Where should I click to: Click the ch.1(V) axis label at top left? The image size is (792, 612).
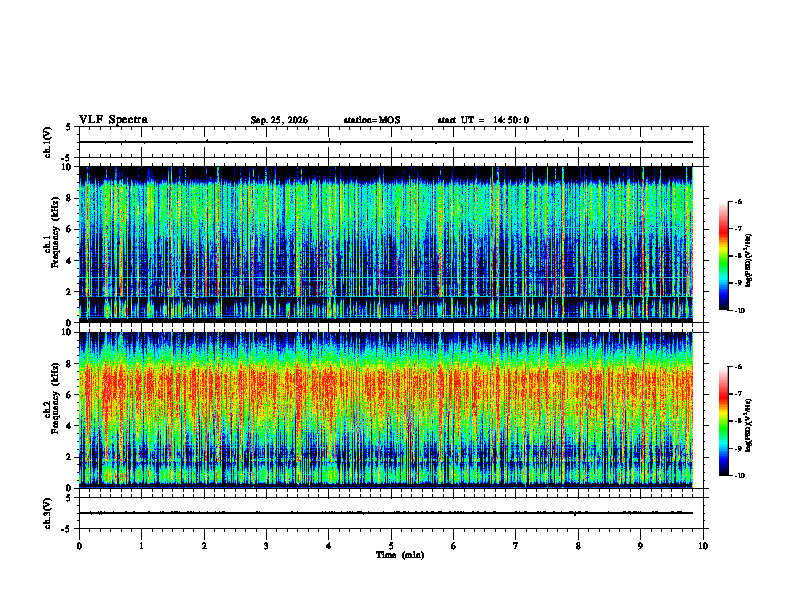pos(47,142)
